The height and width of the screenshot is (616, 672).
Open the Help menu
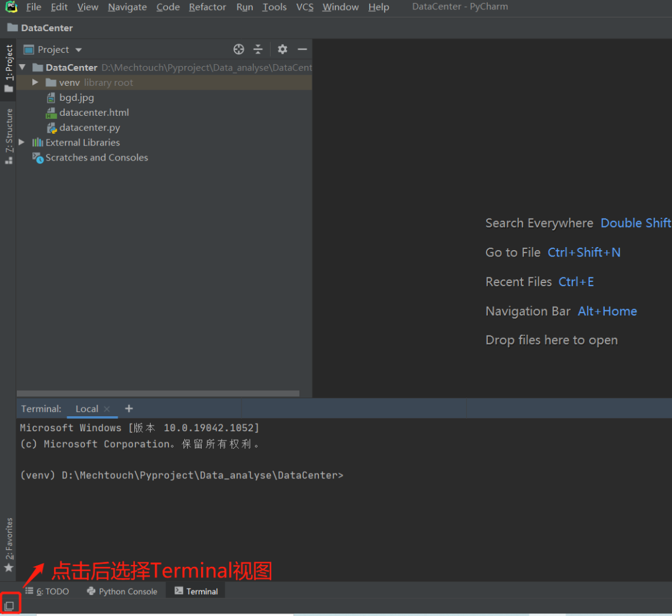(379, 7)
